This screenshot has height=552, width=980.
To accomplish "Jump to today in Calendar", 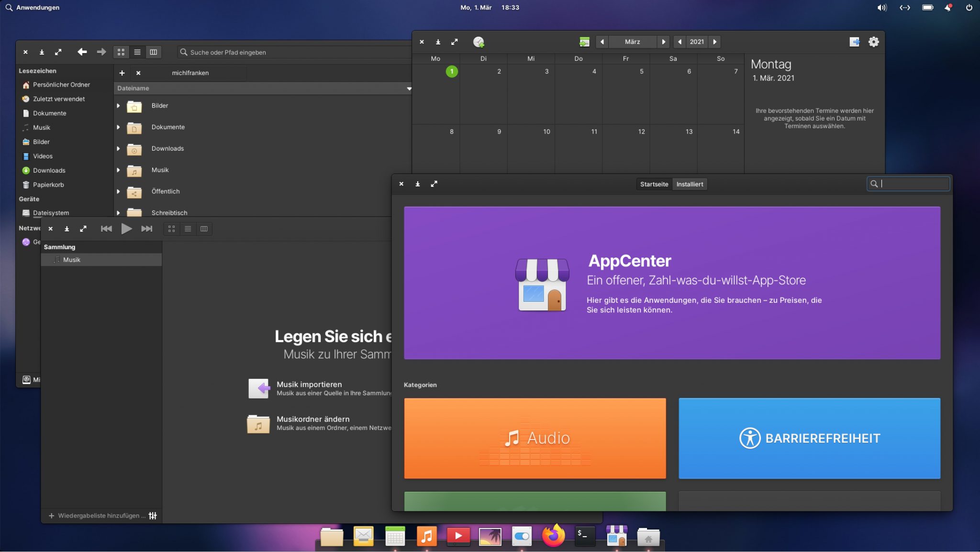I will click(x=584, y=42).
